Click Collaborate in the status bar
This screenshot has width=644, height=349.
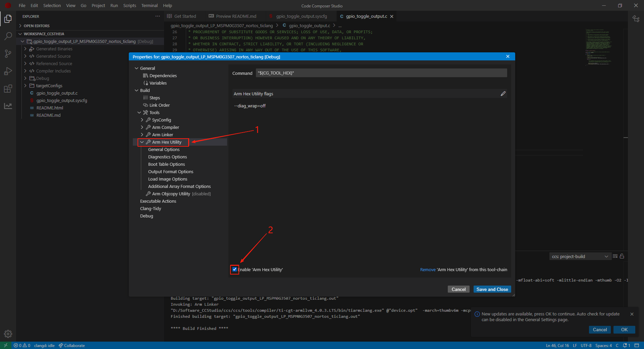click(72, 345)
